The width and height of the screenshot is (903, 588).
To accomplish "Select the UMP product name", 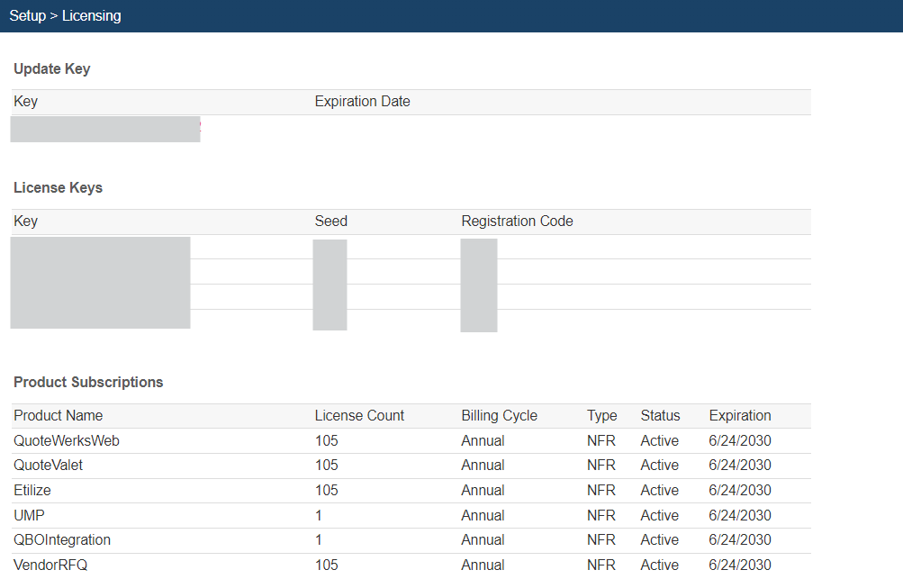I will [29, 516].
